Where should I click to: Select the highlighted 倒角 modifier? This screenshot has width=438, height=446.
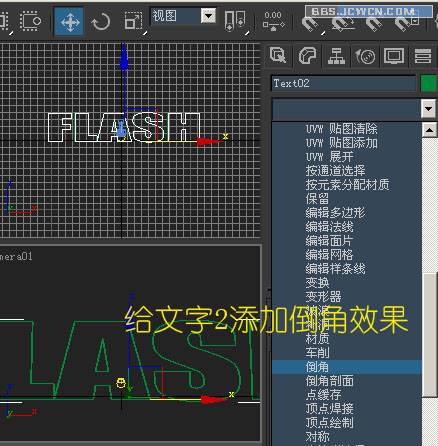coord(347,367)
